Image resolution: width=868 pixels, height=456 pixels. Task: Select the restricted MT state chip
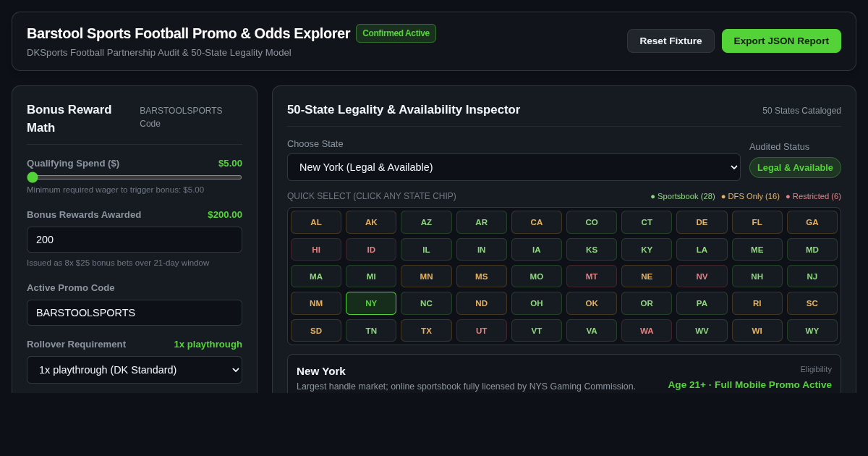click(x=592, y=276)
